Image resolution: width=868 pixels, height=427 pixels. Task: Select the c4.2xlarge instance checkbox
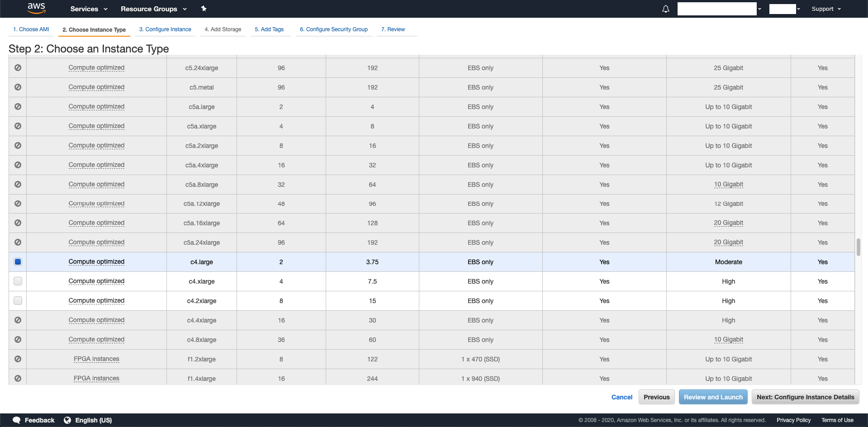pos(18,301)
